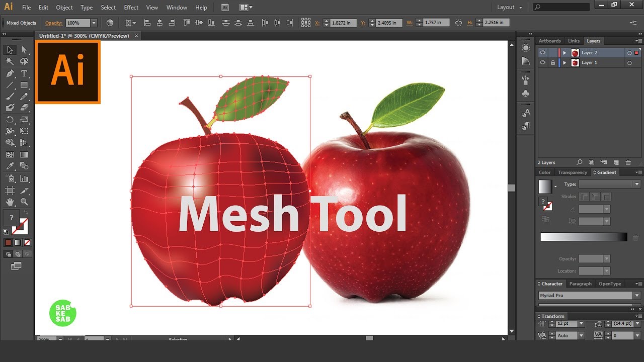This screenshot has height=362, width=644.
Task: Switch to Draw Normal mode
Action: 9,254
